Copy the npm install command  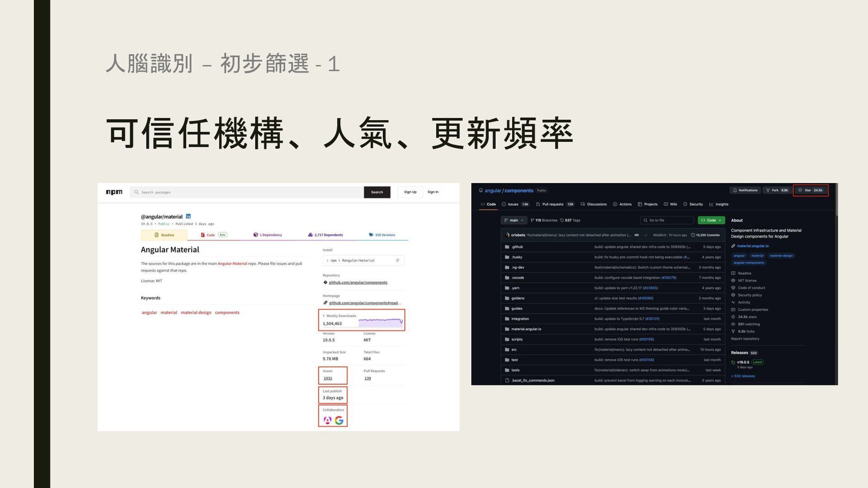click(x=397, y=260)
